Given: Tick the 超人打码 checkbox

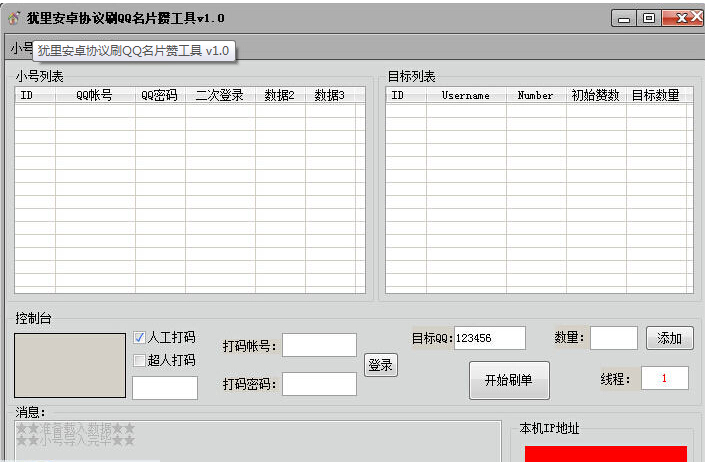Looking at the screenshot, I should coord(139,360).
